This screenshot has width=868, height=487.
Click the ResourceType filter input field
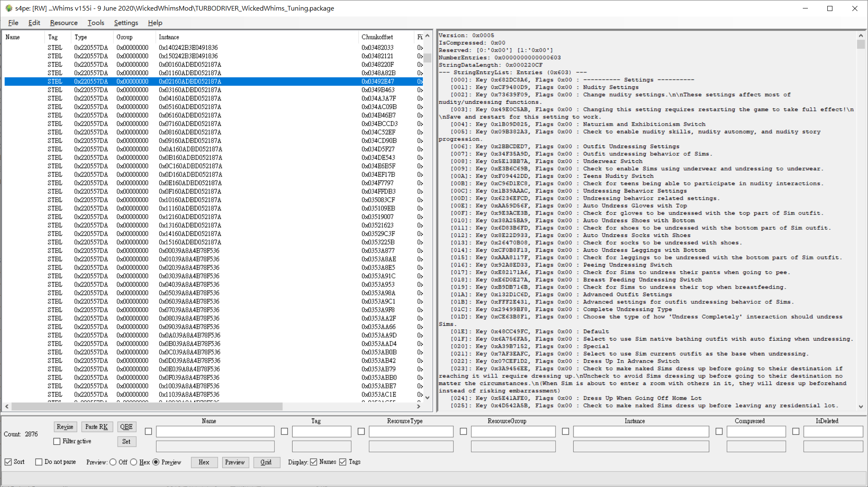click(411, 432)
